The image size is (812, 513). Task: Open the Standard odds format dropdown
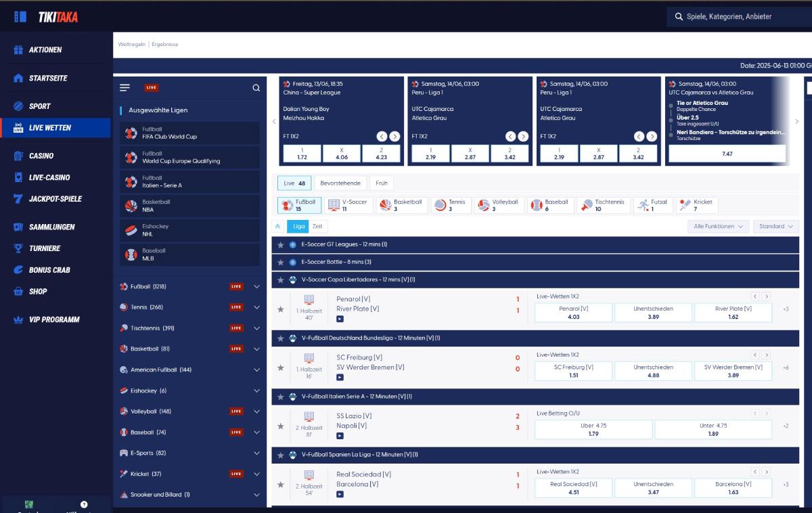click(775, 227)
